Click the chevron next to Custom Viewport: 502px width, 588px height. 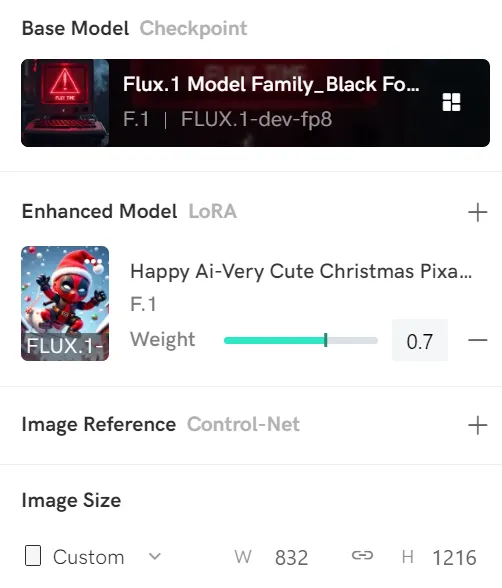point(154,556)
